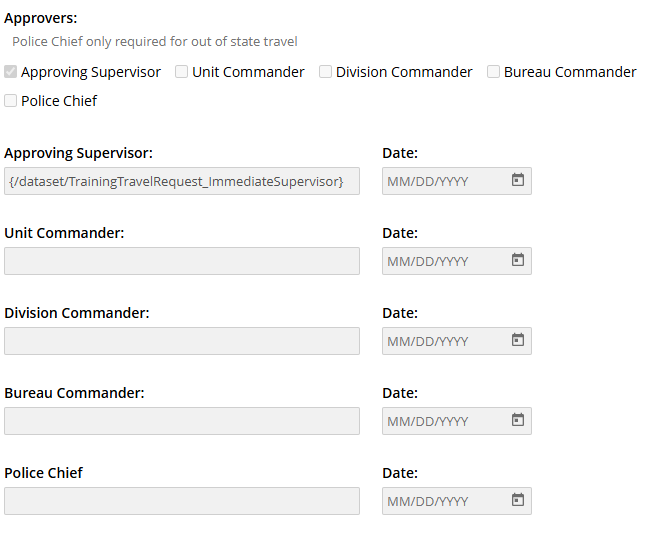
Task: Focus the Unit Commander name field
Action: pos(181,261)
